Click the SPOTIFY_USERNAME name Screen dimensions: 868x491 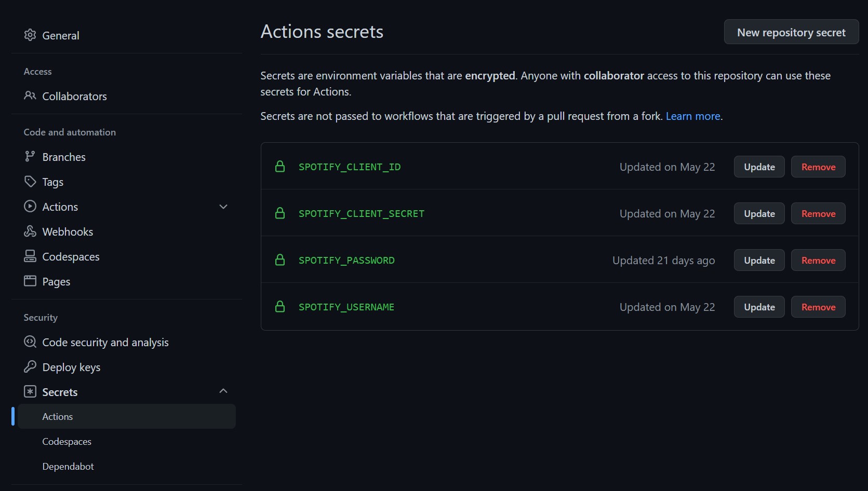346,307
